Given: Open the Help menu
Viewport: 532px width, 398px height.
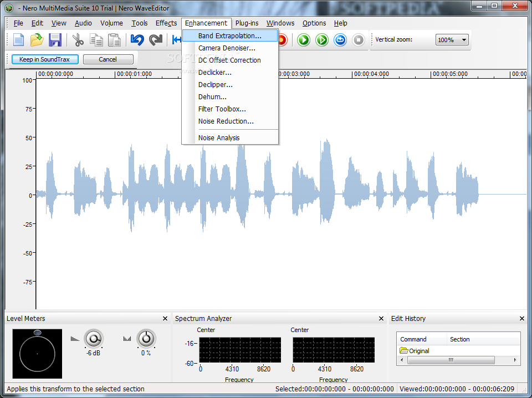Looking at the screenshot, I should 340,23.
